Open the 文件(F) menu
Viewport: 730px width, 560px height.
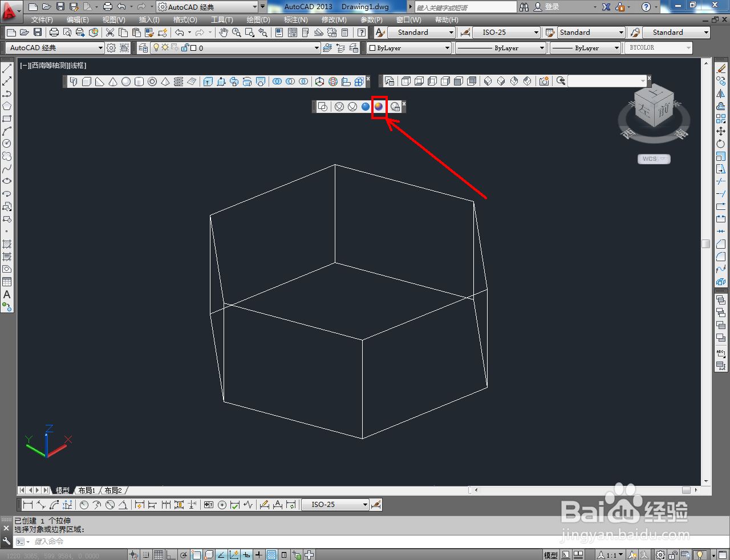pos(42,19)
